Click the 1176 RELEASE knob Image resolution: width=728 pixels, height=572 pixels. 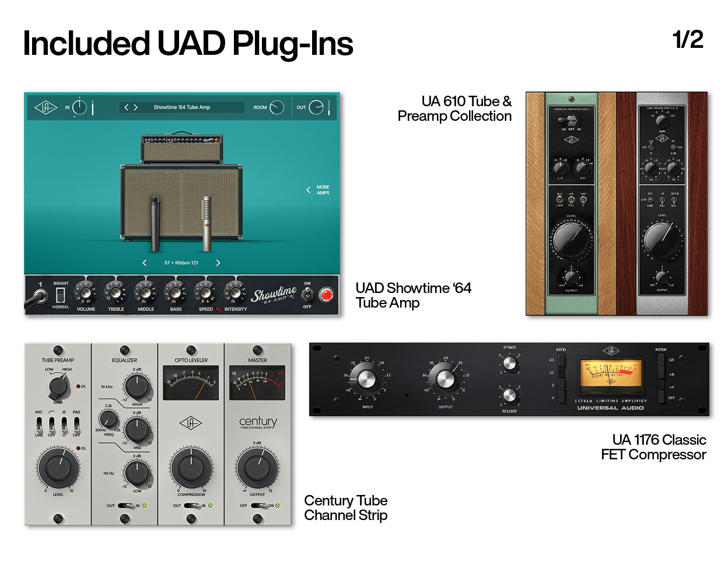point(509,396)
